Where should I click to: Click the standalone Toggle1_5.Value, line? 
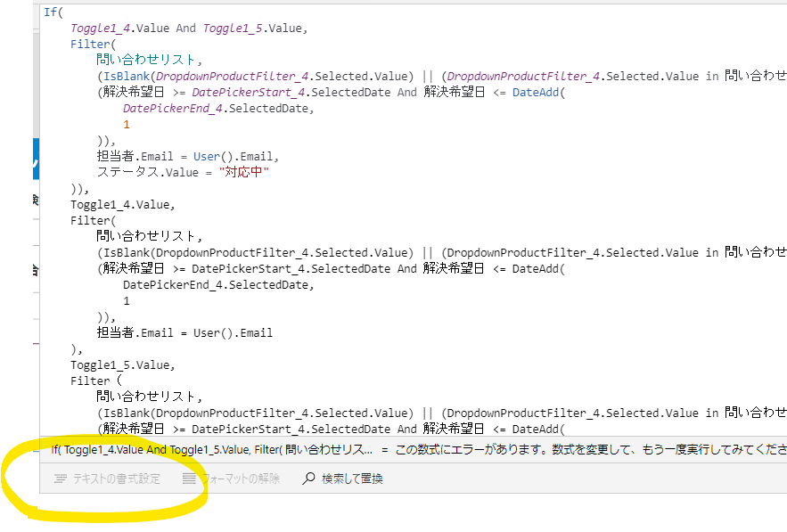(x=122, y=364)
